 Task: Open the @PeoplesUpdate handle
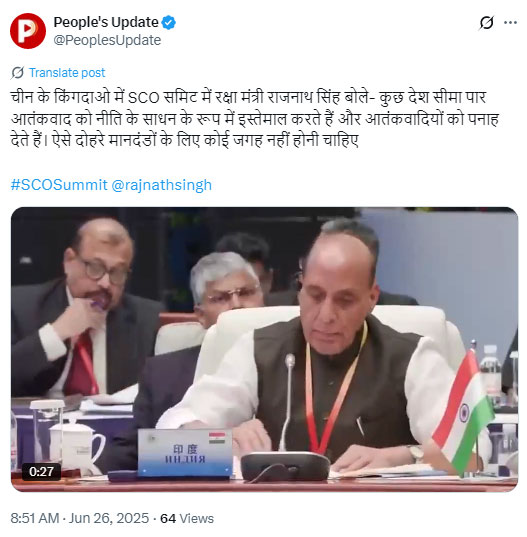coord(107,40)
